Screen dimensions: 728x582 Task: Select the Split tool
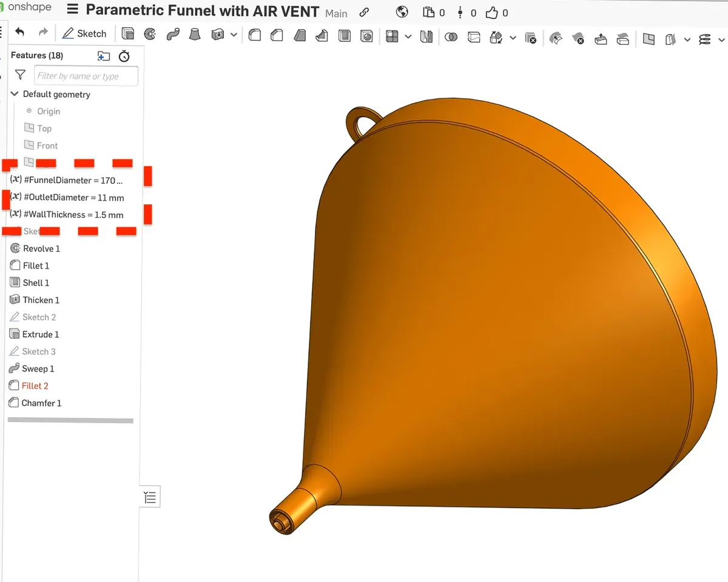pyautogui.click(x=474, y=37)
